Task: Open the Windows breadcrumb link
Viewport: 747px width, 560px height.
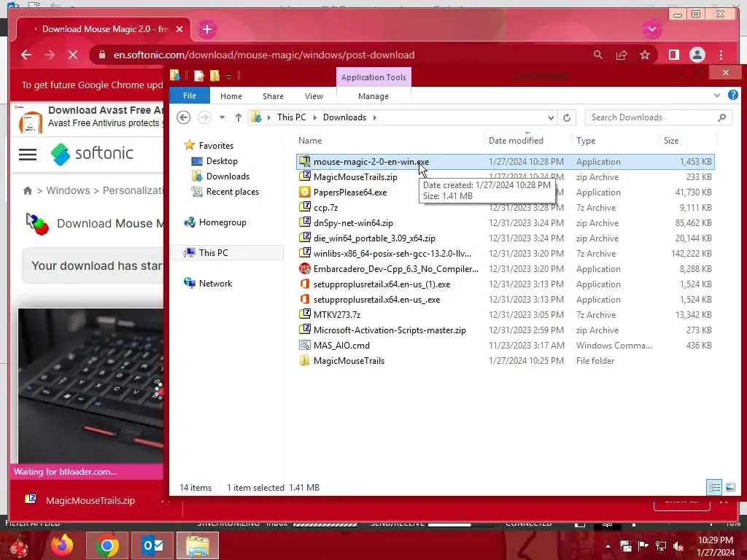Action: tap(68, 190)
